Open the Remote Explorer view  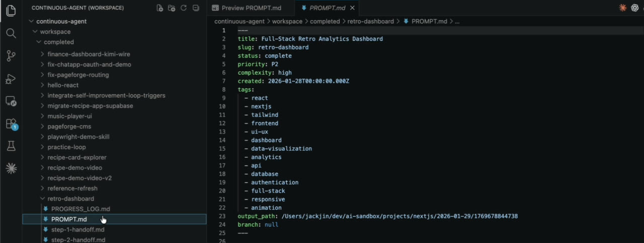11,101
